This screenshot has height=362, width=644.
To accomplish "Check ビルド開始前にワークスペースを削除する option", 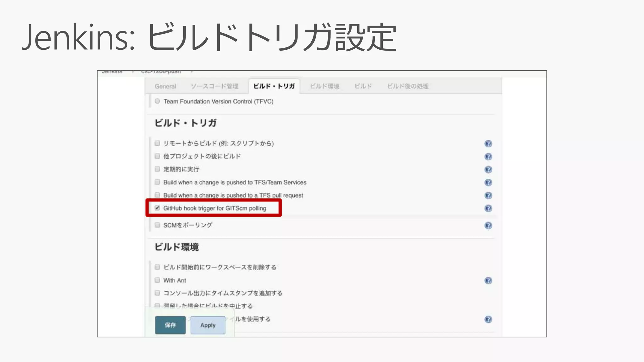I will [157, 267].
